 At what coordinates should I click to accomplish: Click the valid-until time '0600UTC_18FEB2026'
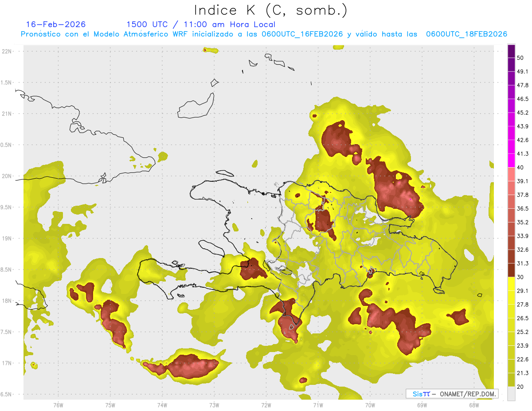(466, 34)
